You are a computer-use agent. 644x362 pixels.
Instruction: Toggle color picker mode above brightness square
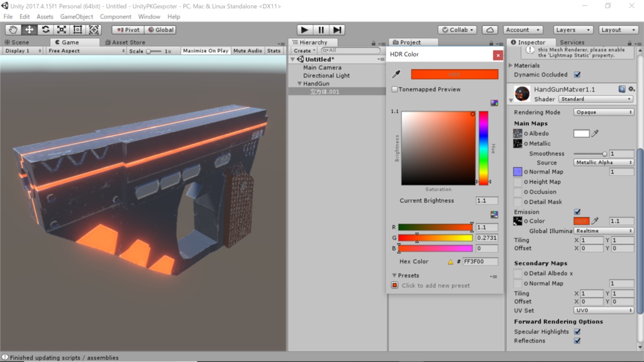tap(494, 103)
